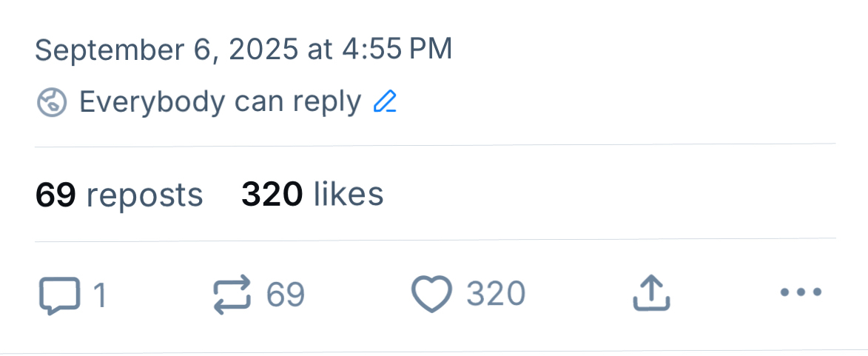Open the three-dot more options menu
Screen dimensions: 868x356
coord(801,293)
